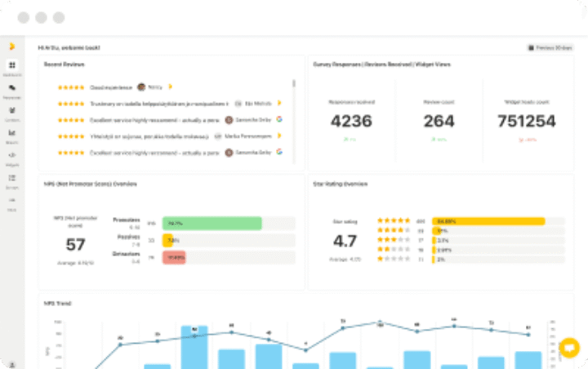588x369 pixels.
Task: Click the red Detractors percentage bar
Action: [x=174, y=258]
